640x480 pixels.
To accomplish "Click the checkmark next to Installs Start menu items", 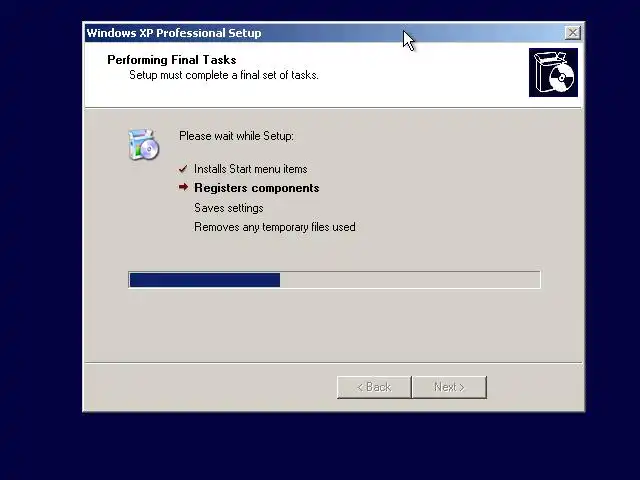I will pyautogui.click(x=183, y=169).
